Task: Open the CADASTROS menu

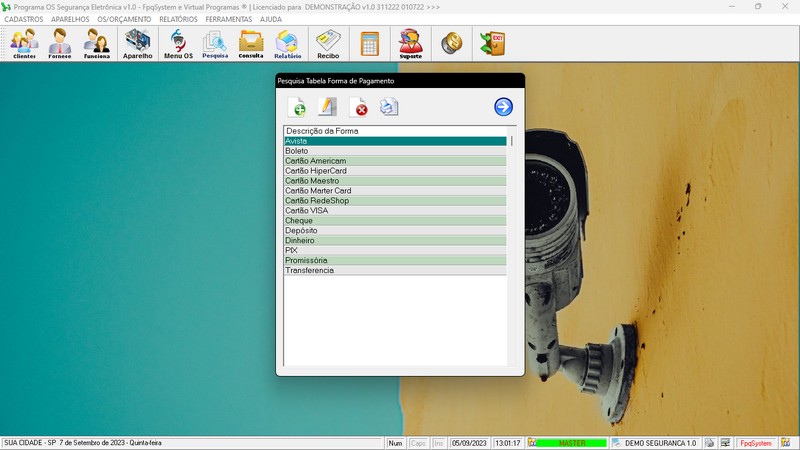Action: (23, 19)
